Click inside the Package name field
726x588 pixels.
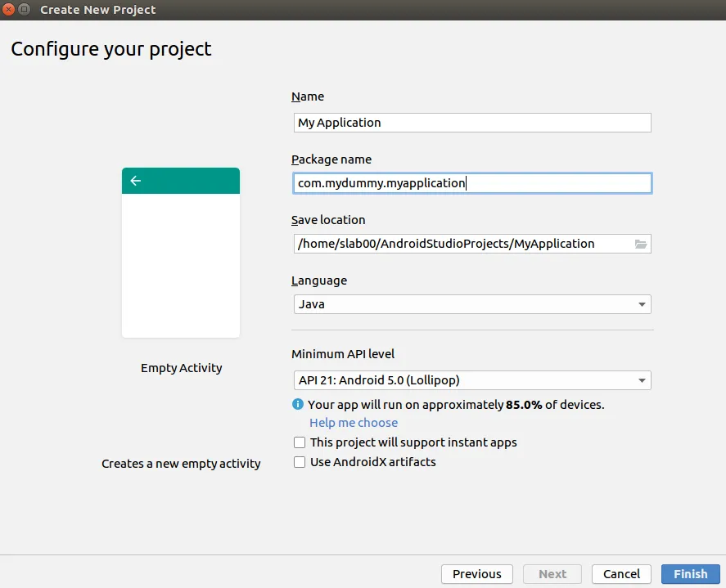[472, 183]
